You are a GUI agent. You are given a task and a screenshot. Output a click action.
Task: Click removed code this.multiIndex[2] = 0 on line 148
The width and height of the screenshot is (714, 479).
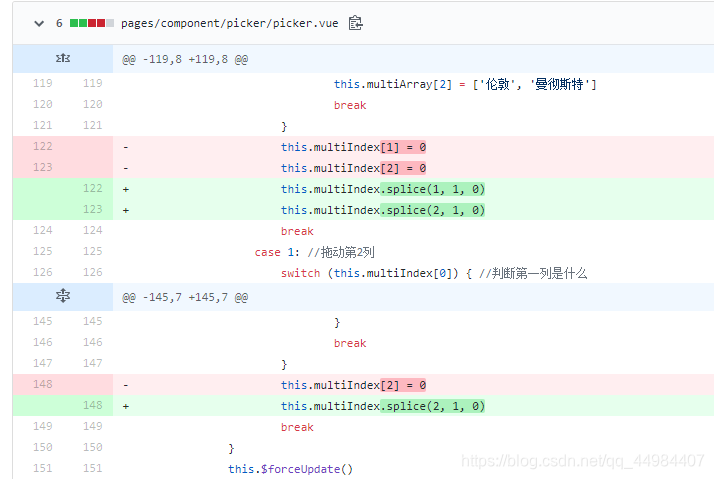(353, 385)
